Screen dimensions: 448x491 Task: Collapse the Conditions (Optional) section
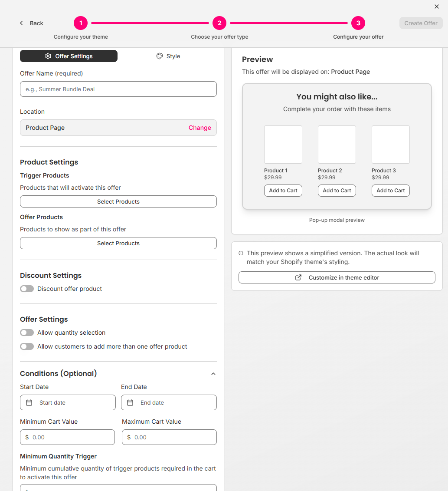(213, 374)
